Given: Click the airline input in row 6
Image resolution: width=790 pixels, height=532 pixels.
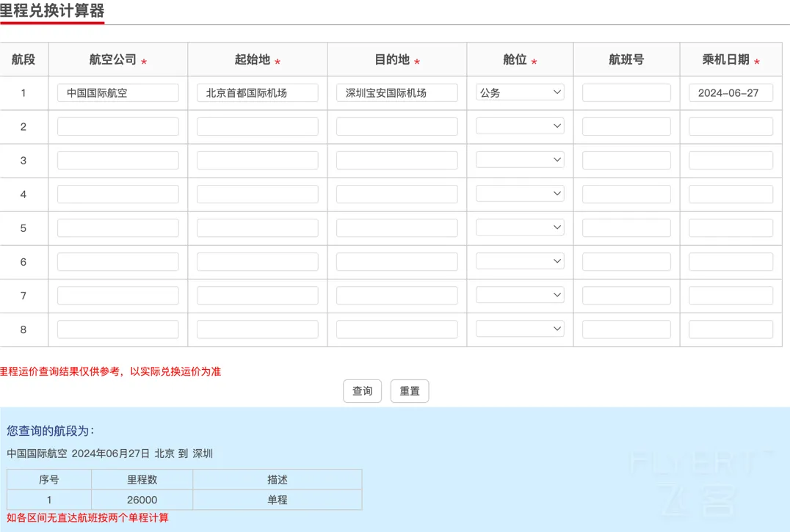Looking at the screenshot, I should 118,261.
